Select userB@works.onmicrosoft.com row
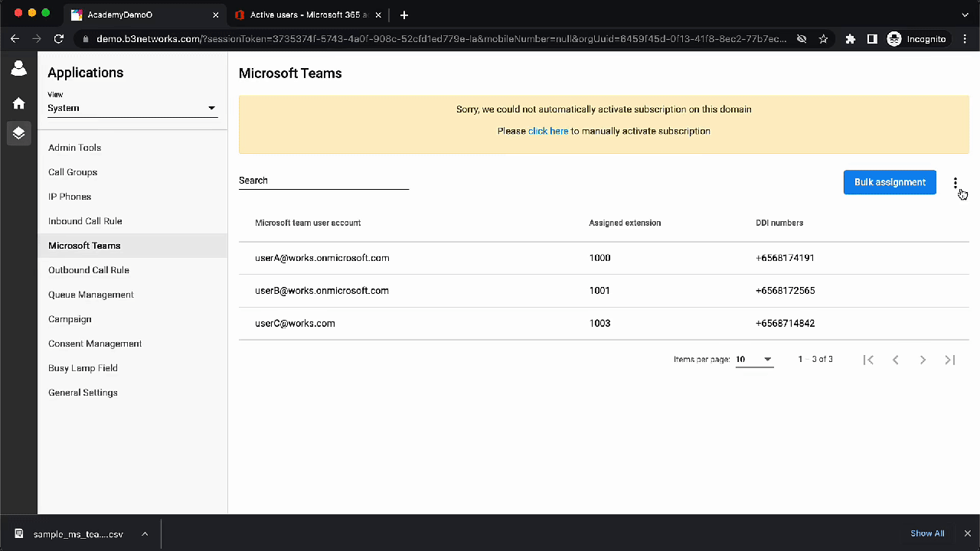This screenshot has height=551, width=980. tap(604, 291)
